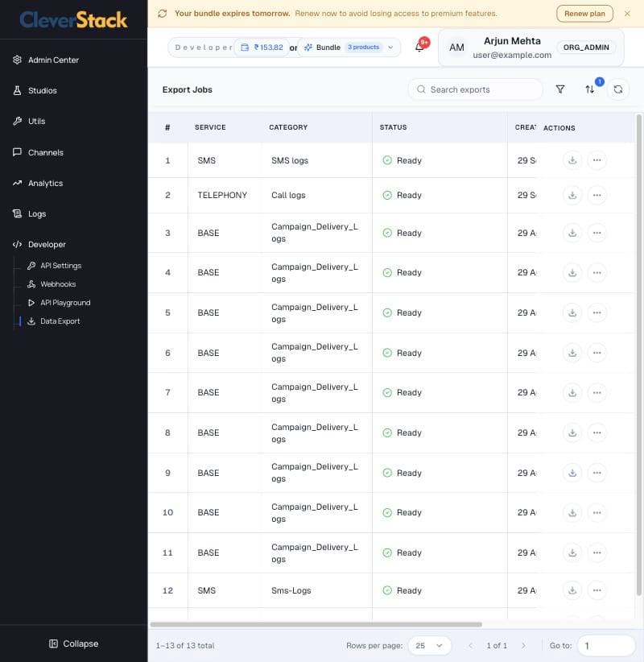Expand the Bundle 3 products dropdown
The width and height of the screenshot is (644, 662).
[349, 48]
